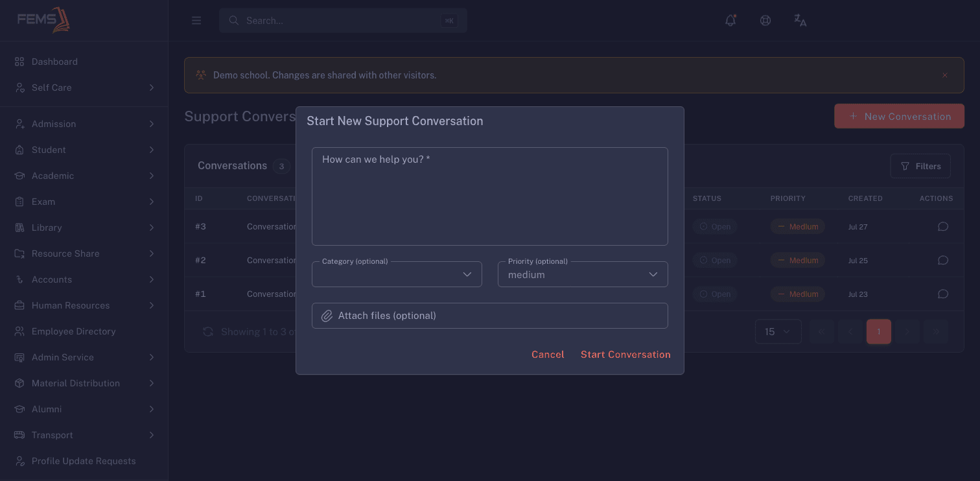This screenshot has width=980, height=481.
Task: Open the Category dropdown
Action: [x=397, y=274]
